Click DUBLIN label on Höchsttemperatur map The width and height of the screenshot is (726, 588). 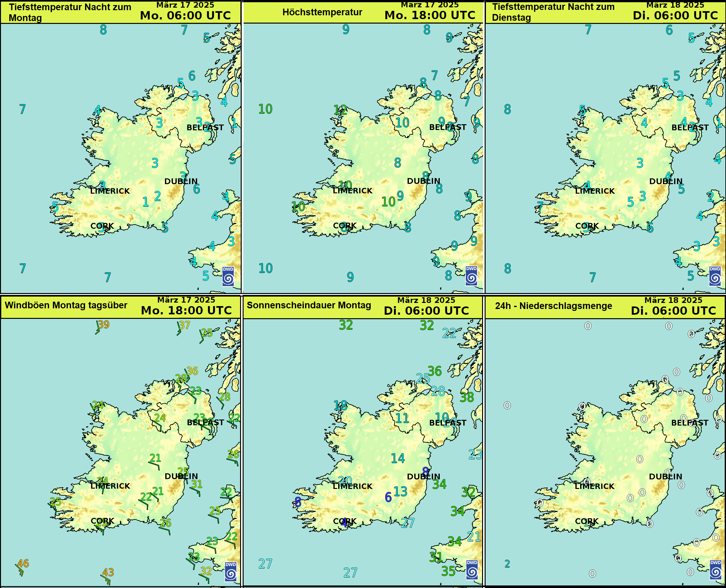click(423, 181)
